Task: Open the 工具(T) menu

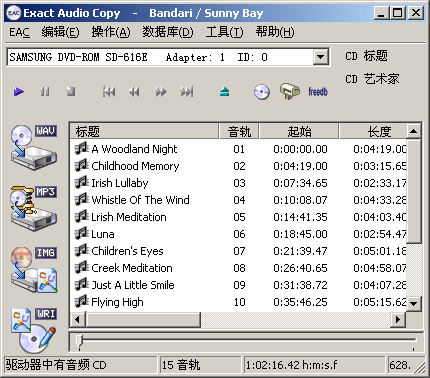Action: (x=224, y=32)
